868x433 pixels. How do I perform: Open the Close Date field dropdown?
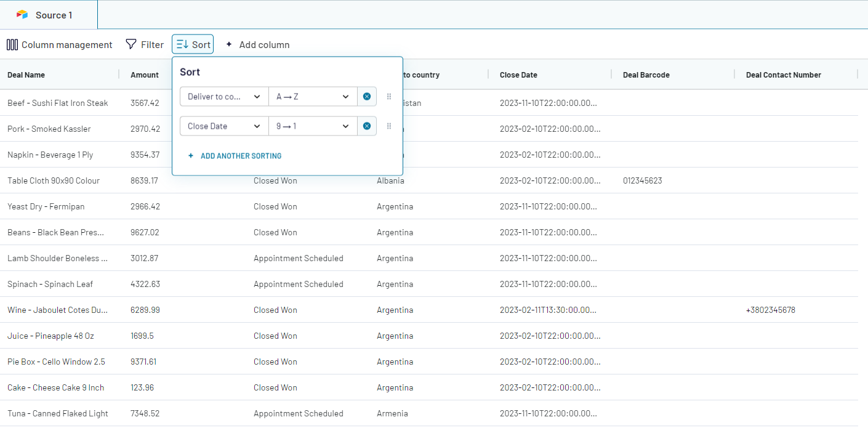click(224, 126)
